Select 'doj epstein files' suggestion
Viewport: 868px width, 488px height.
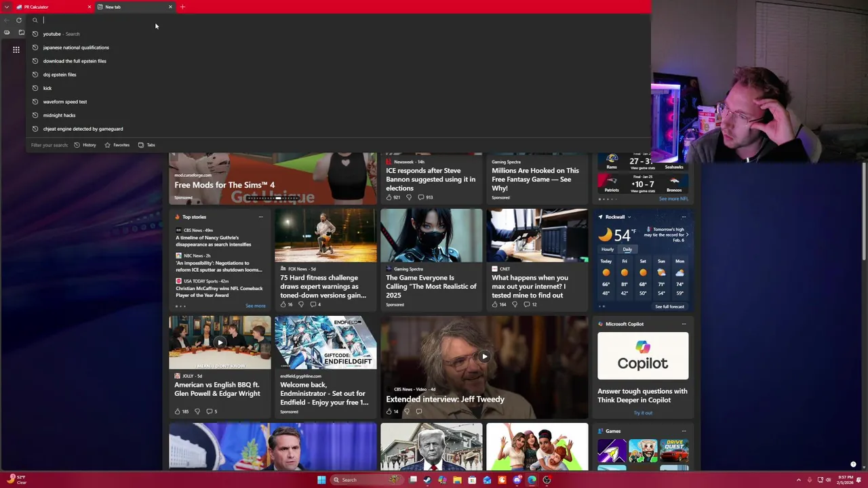(x=339, y=75)
